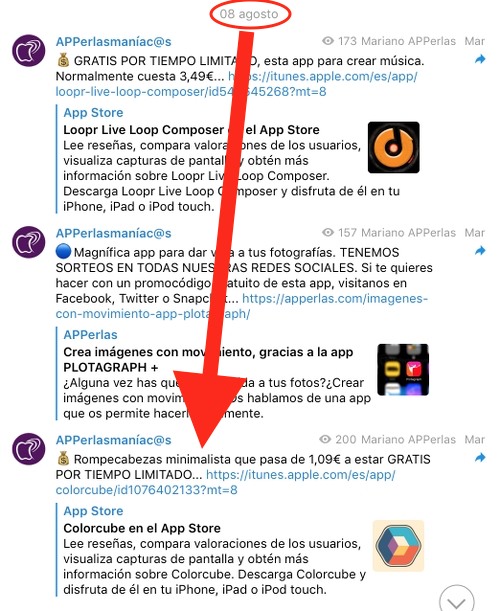Follow the itunes colorcube link
Viewport: 500px width, 611px height.
(x=225, y=482)
